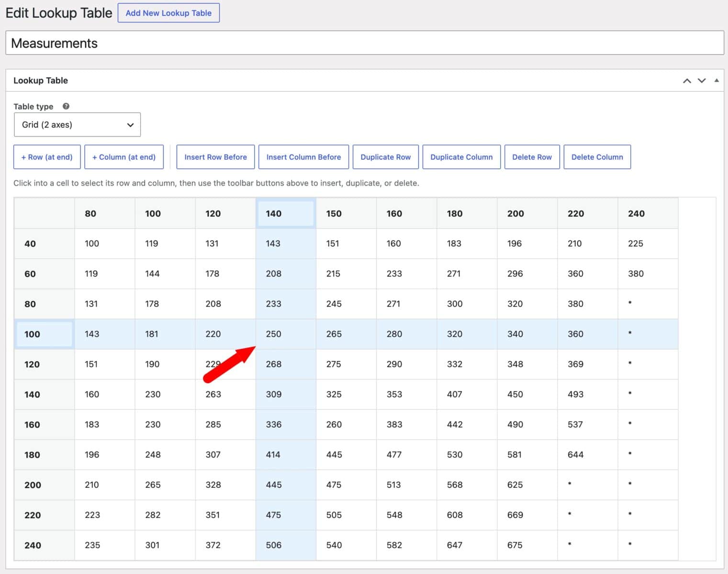
Task: Collapse the Lookup Table panel triangle
Action: point(717,80)
